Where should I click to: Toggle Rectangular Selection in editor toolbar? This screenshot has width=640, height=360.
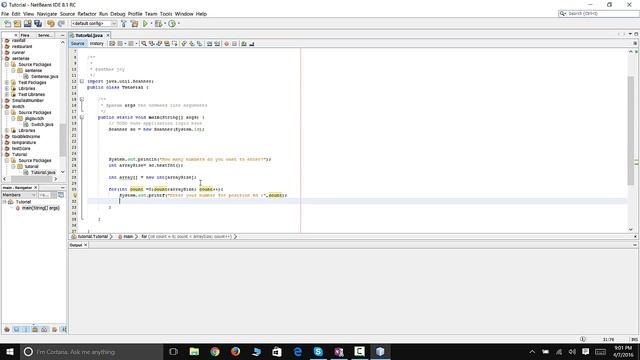pyautogui.click(x=175, y=44)
